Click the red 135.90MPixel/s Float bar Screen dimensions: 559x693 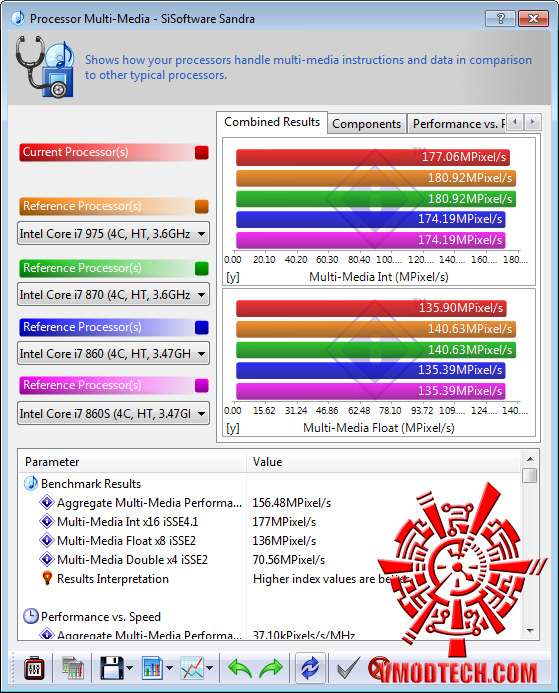(371, 308)
